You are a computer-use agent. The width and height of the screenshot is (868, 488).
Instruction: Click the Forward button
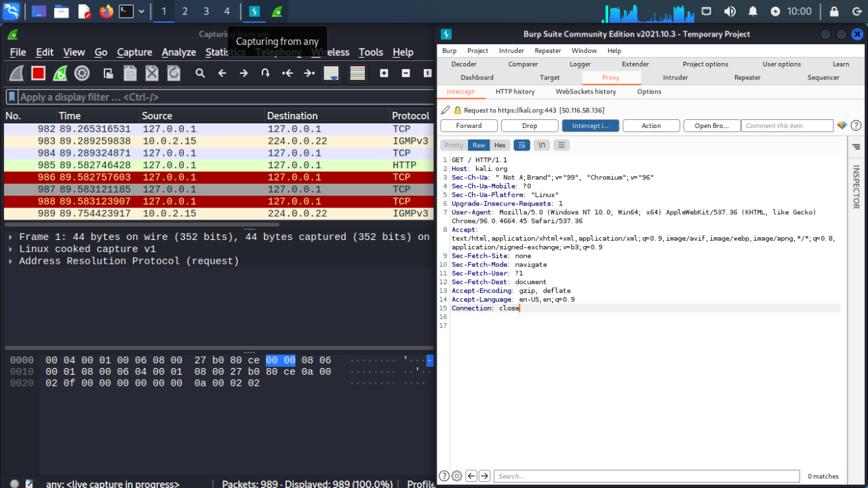469,125
